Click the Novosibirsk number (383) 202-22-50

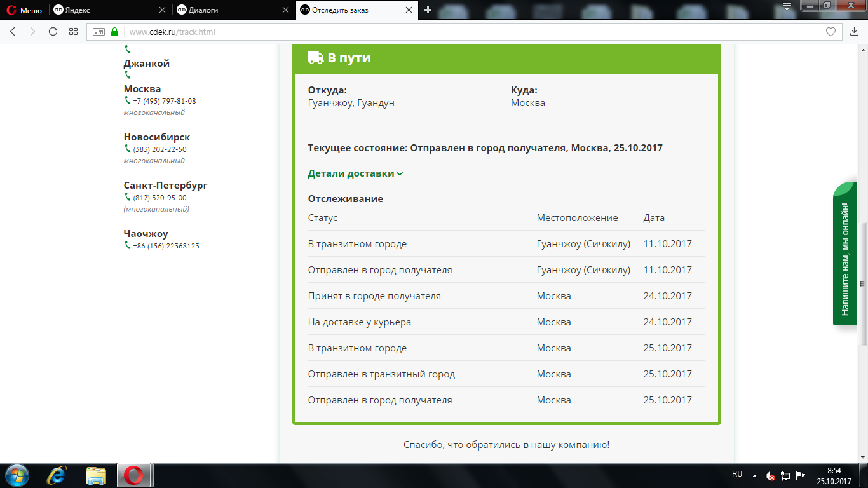[159, 149]
